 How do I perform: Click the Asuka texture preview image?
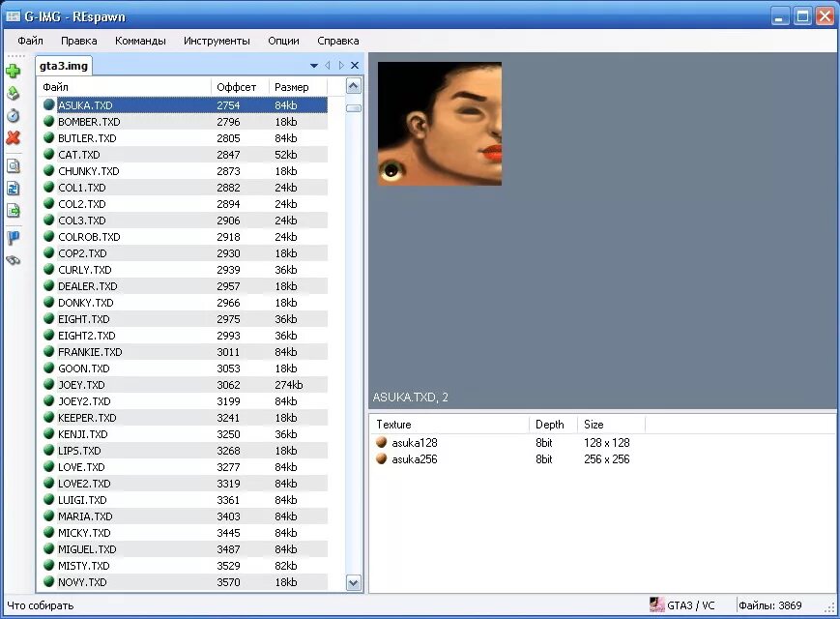(x=440, y=124)
